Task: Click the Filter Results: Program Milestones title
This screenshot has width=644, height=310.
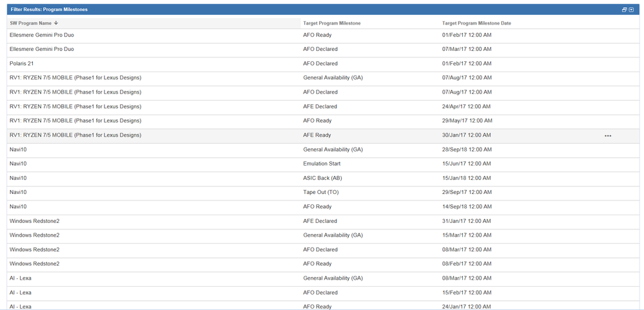Action: [49, 10]
